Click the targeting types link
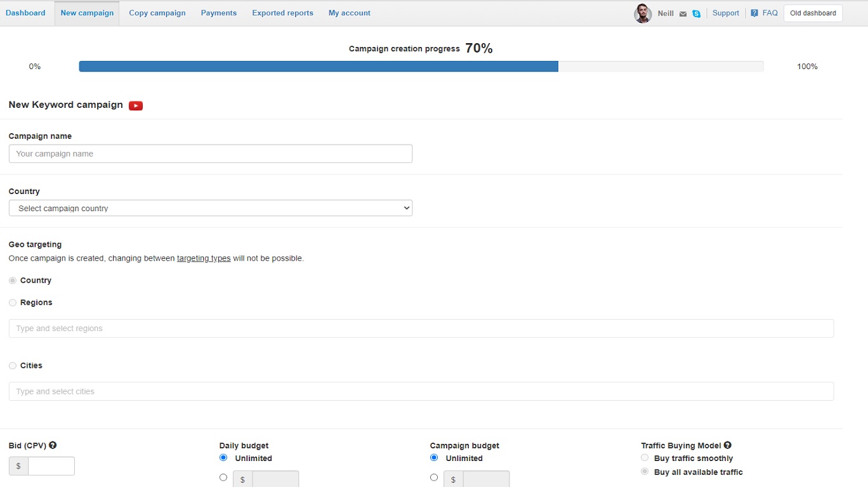The width and height of the screenshot is (868, 487). [204, 259]
